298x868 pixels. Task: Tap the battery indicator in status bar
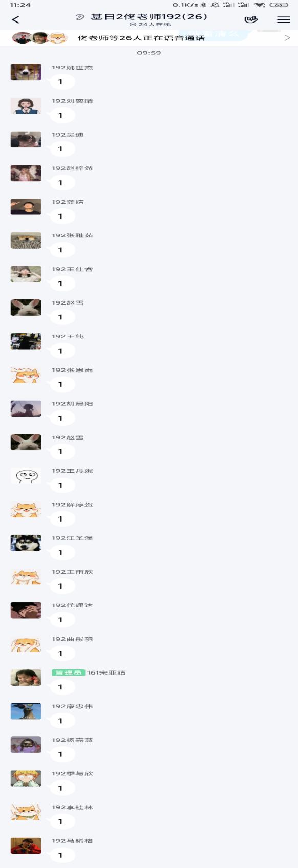click(279, 5)
